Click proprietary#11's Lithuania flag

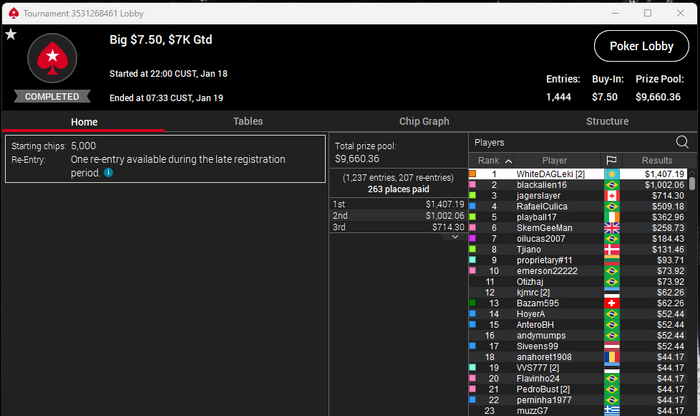[612, 260]
